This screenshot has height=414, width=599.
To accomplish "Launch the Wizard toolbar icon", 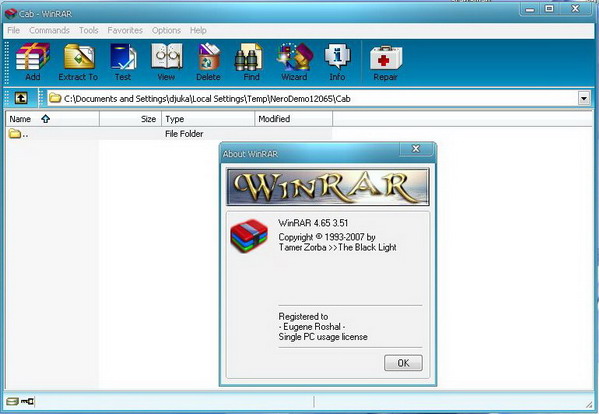I will 295,62.
